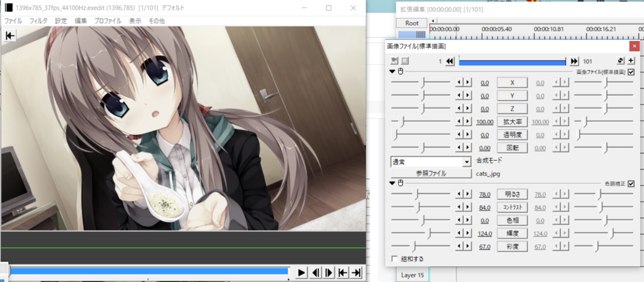Image resolution: width=644 pixels, height=282 pixels.
Task: Increase 輝度 value with left-side right arrow
Action: [x=467, y=234]
